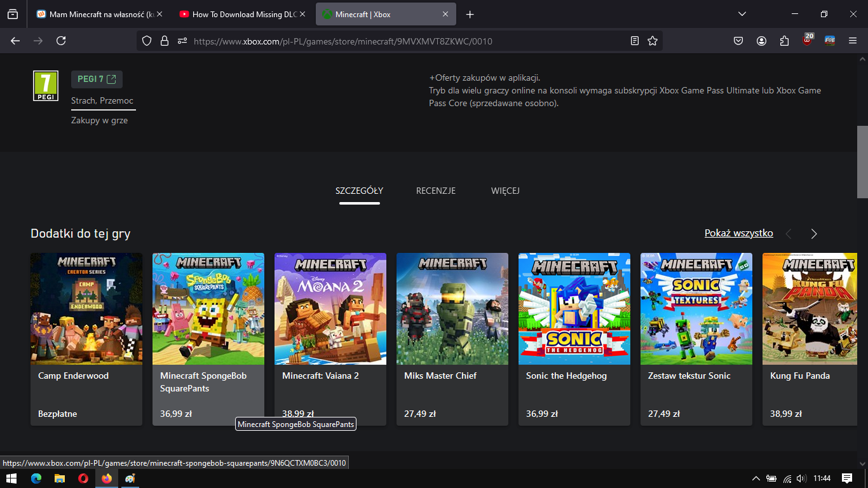868x488 pixels.
Task: Expand hidden system tray icons
Action: (756, 478)
